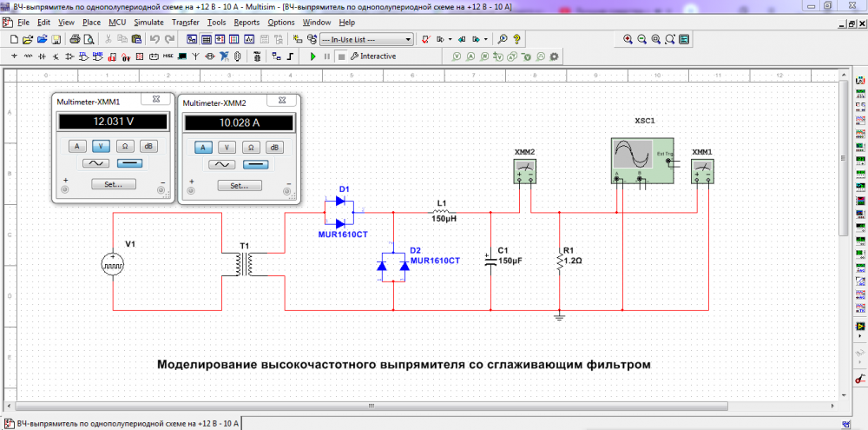868x430 pixels.
Task: Open the Simulate menu
Action: click(148, 21)
